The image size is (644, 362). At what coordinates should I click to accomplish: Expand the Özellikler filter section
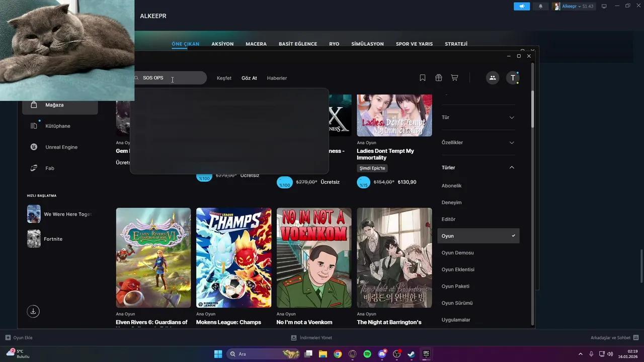(x=478, y=142)
